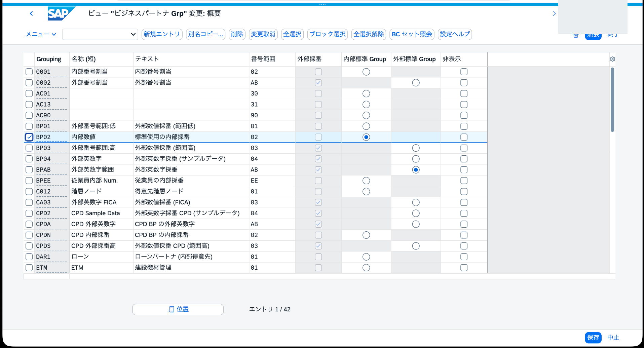Image resolution: width=644 pixels, height=348 pixels.
Task: Click 全選択 button
Action: (292, 34)
